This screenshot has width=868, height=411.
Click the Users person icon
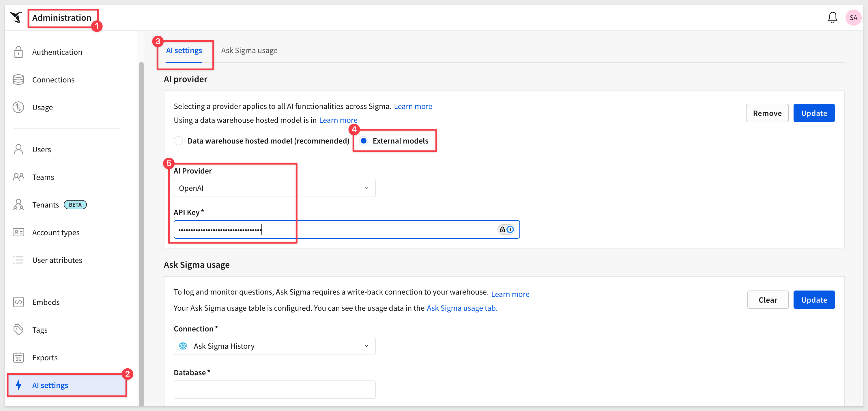(x=18, y=149)
